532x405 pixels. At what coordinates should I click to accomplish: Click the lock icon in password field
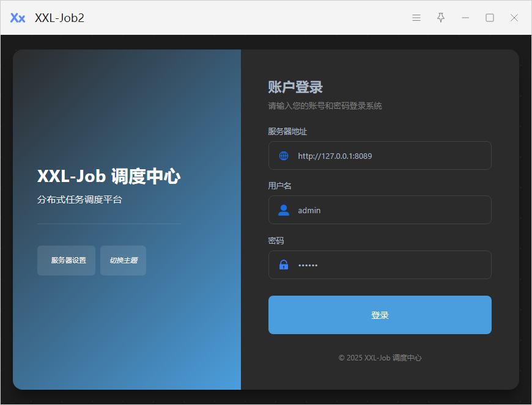284,265
